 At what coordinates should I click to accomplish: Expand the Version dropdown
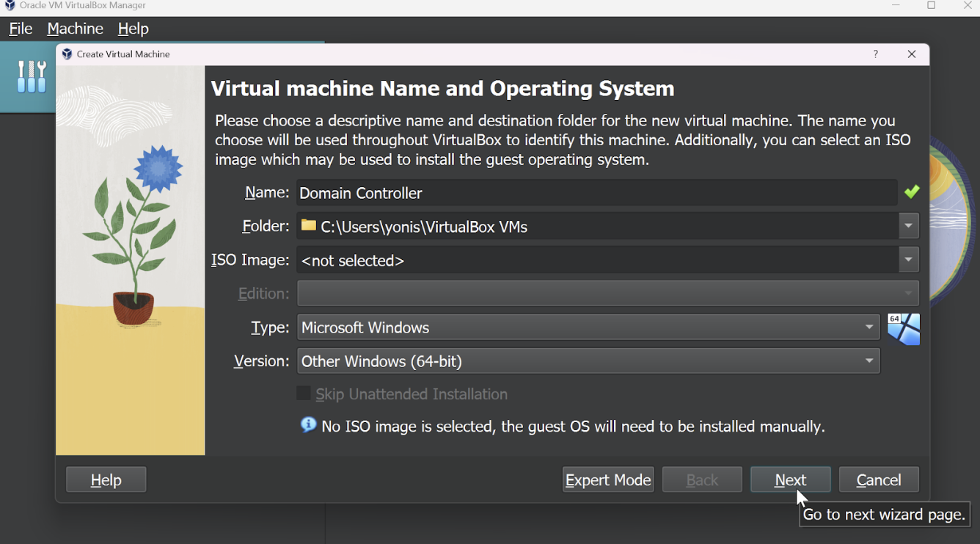(x=869, y=361)
